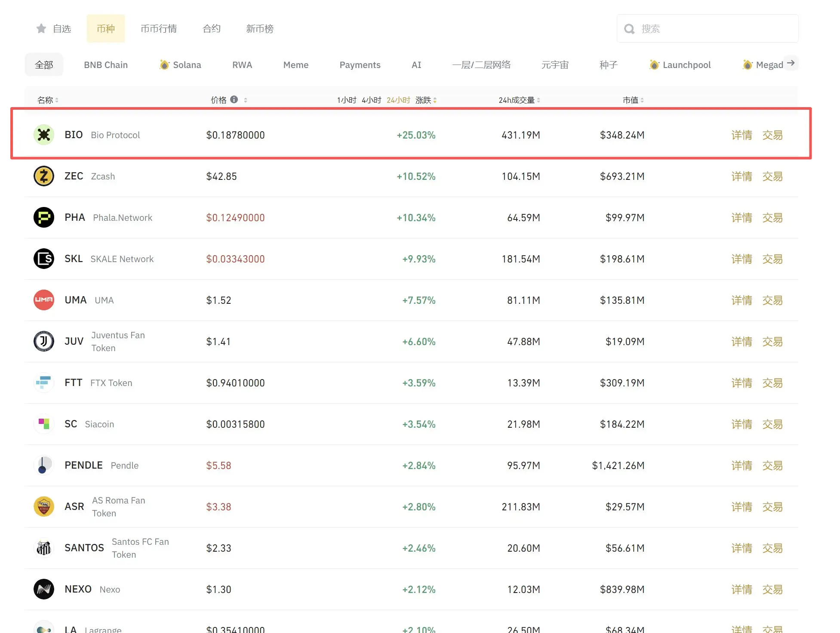This screenshot has width=840, height=633.
Task: Click the UMA coin logo
Action: point(44,300)
